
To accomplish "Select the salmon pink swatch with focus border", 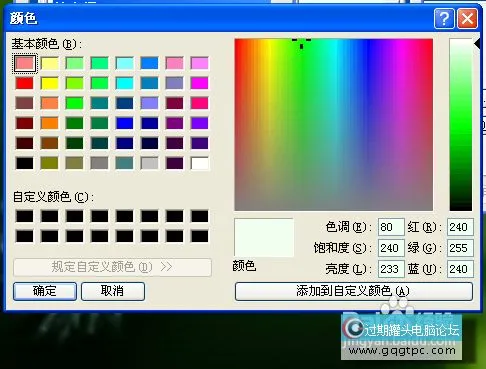I will click(x=25, y=63).
